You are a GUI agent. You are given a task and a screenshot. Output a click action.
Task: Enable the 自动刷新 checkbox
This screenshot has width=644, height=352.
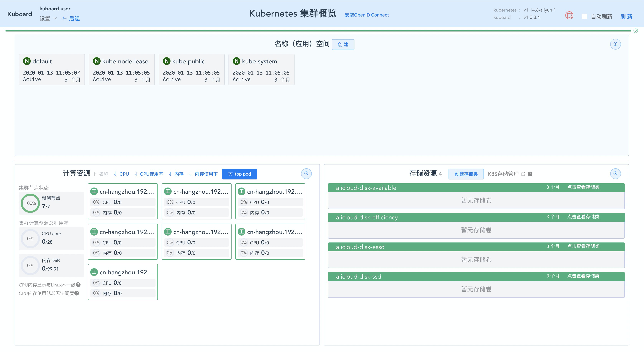[x=584, y=17]
